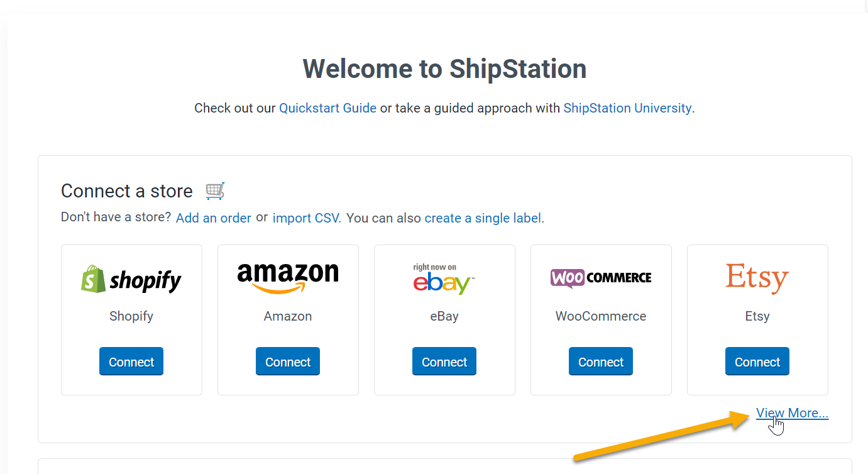Connect the WooCommerce store
The width and height of the screenshot is (868, 474).
point(600,361)
